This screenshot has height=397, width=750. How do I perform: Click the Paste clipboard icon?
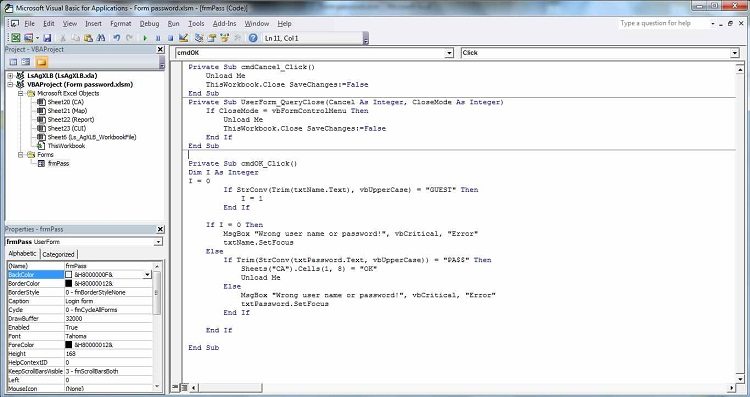click(x=88, y=38)
